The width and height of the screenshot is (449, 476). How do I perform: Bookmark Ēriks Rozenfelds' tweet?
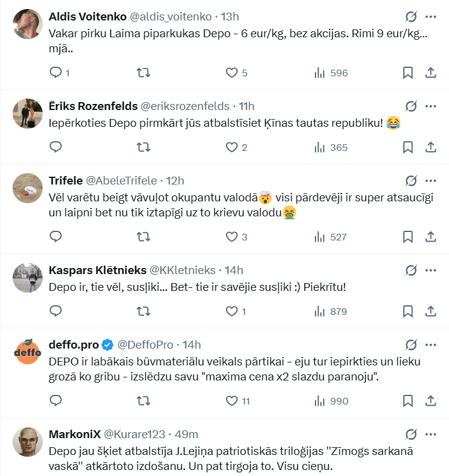coord(408,147)
